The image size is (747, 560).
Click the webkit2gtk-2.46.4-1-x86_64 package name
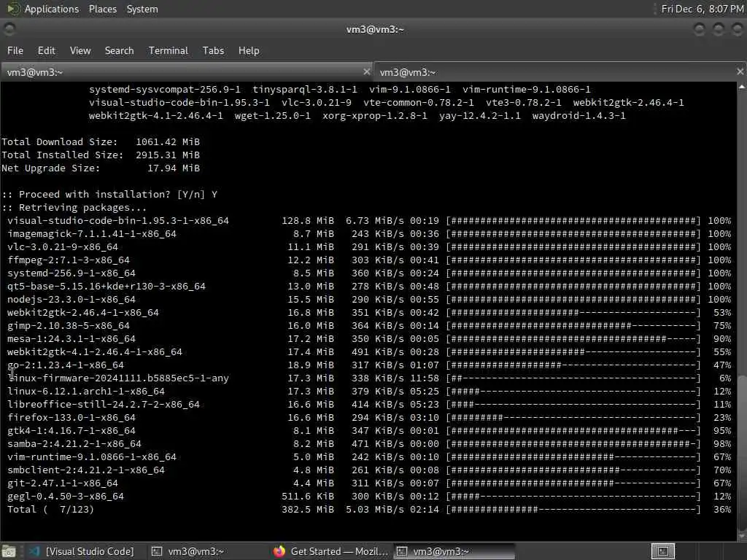(83, 312)
